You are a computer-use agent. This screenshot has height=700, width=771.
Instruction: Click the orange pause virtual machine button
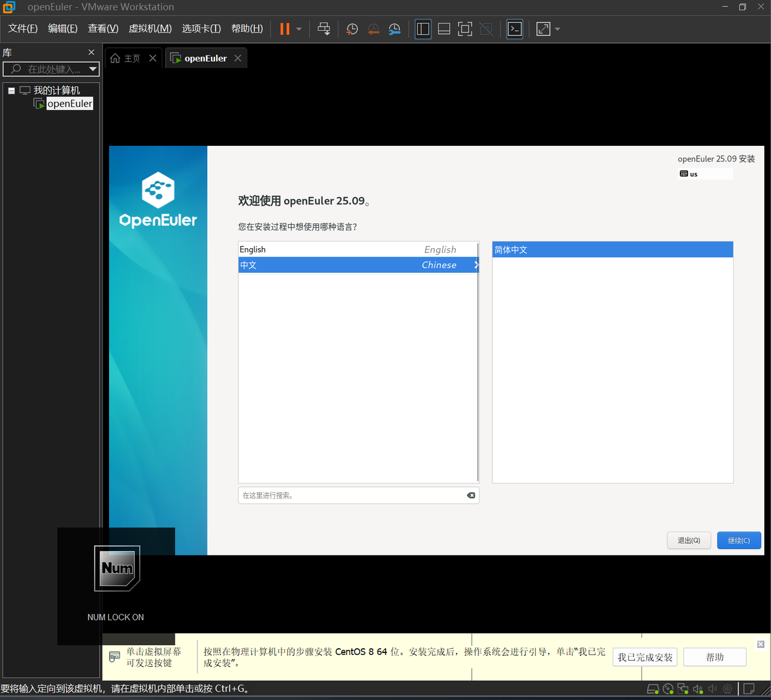285,29
